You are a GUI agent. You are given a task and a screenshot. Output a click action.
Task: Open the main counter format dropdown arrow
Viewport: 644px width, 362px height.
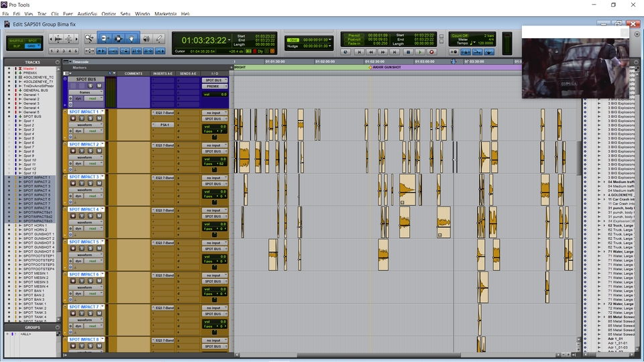[x=229, y=40]
